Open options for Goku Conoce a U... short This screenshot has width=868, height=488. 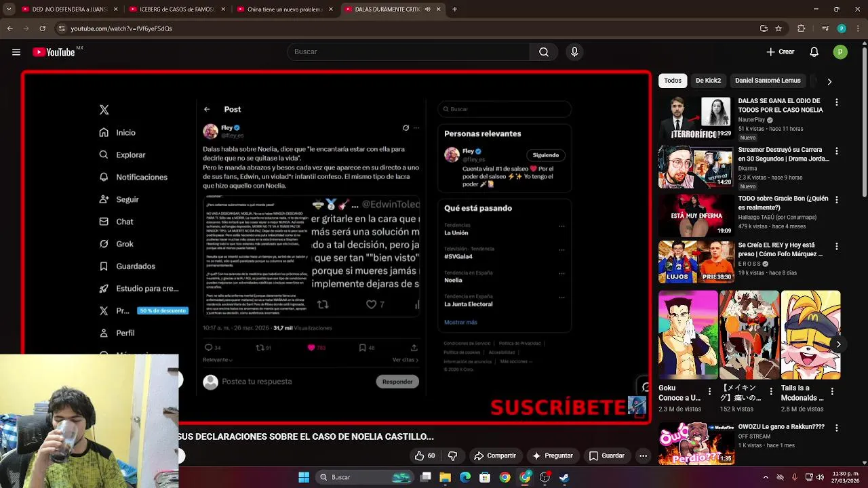pos(709,392)
